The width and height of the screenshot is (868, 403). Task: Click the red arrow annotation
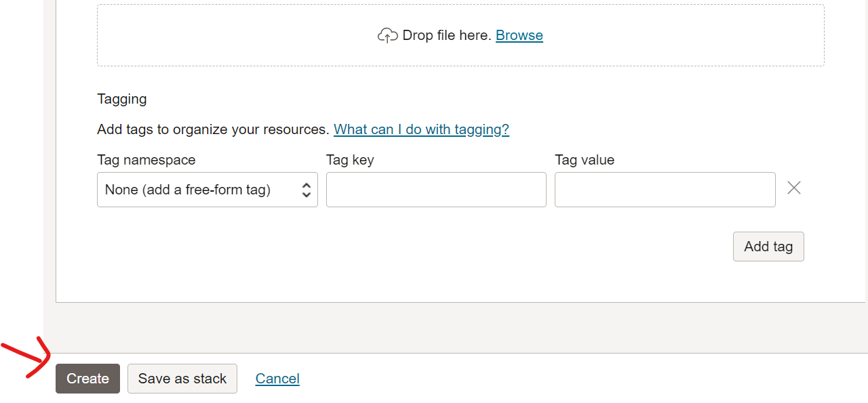click(x=26, y=358)
